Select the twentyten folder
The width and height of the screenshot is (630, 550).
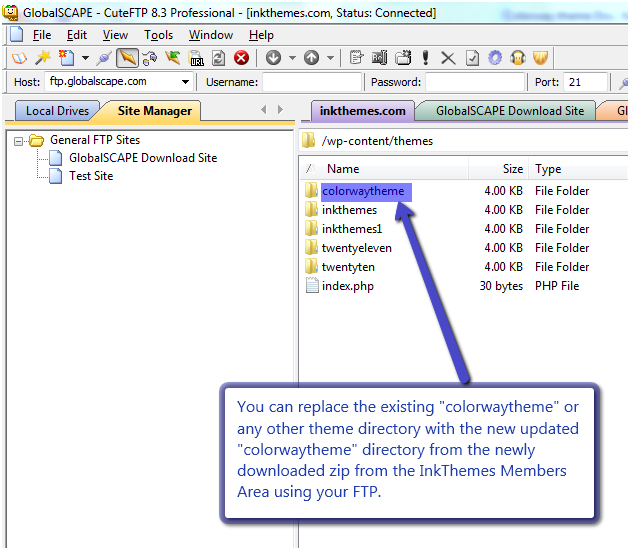coord(348,267)
